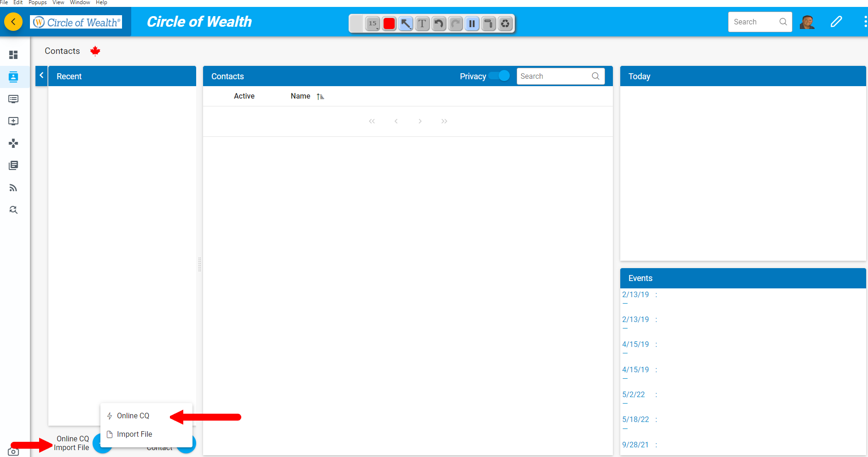
Task: Click the pencil edit icon in header
Action: [836, 22]
